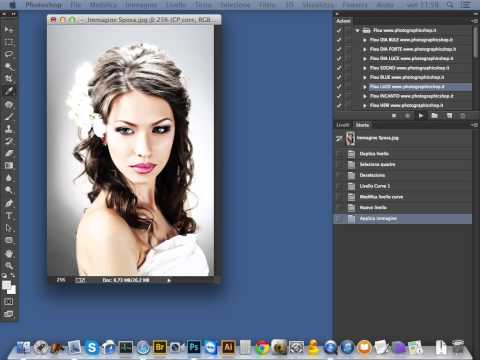Click the background color swatch
Image resolution: width=480 pixels, height=360 pixels.
(x=13, y=291)
